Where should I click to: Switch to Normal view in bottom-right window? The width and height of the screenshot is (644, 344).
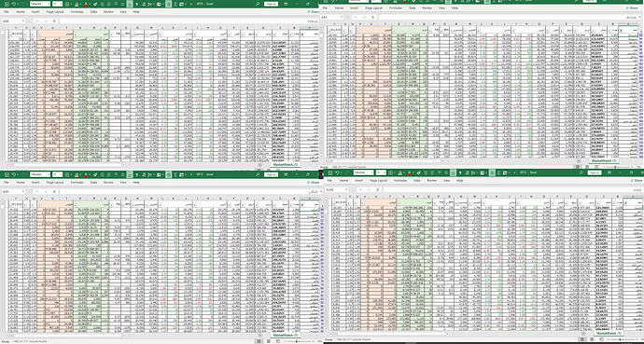[x=582, y=339]
